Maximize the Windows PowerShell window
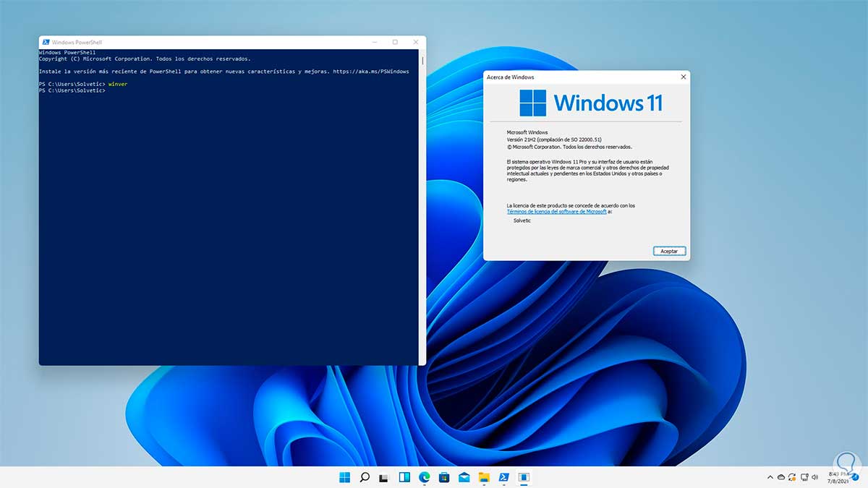 pos(395,42)
